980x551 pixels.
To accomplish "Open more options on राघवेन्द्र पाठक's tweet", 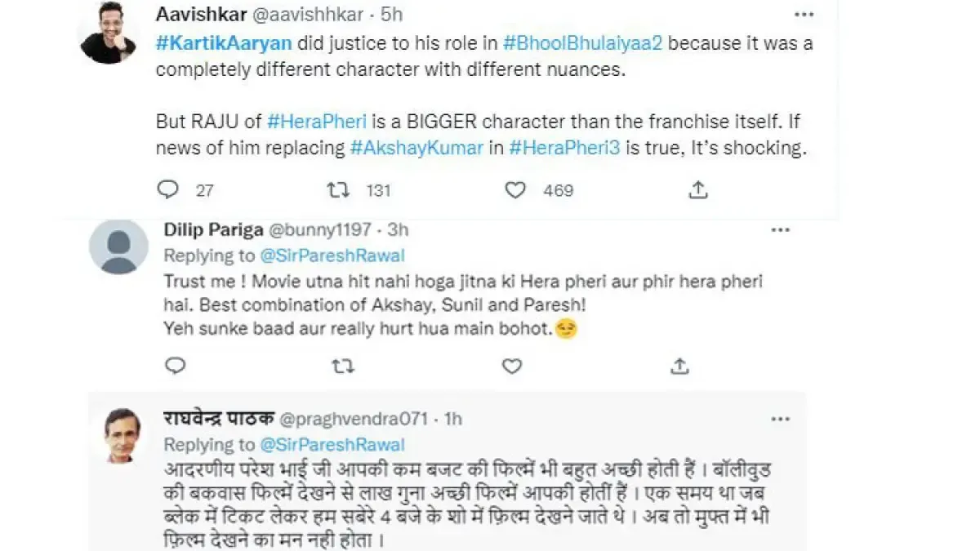I will coord(780,419).
